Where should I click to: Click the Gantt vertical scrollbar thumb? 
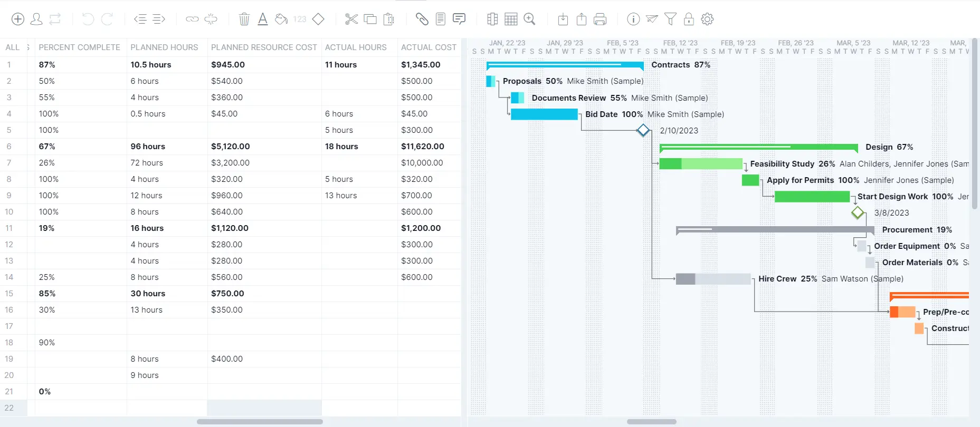(975, 124)
